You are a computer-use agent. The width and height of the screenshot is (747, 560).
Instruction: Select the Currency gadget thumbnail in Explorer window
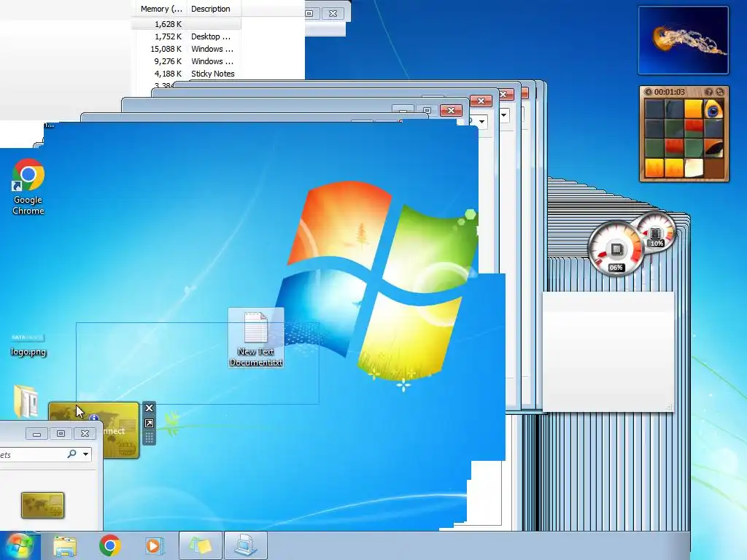click(42, 505)
